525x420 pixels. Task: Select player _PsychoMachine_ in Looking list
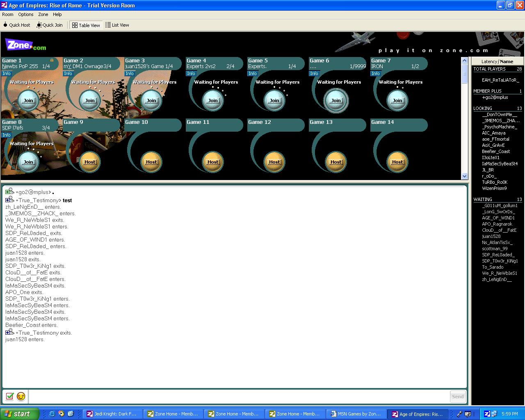click(500, 127)
